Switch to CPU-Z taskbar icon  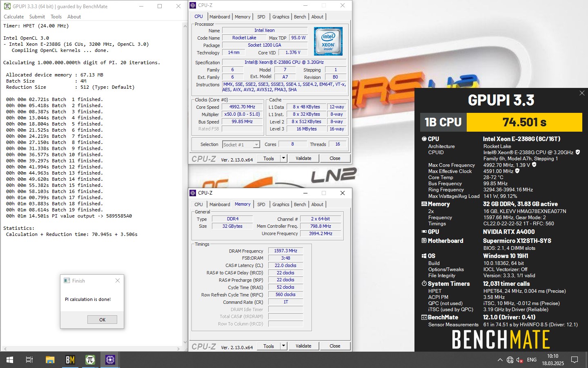(x=110, y=360)
